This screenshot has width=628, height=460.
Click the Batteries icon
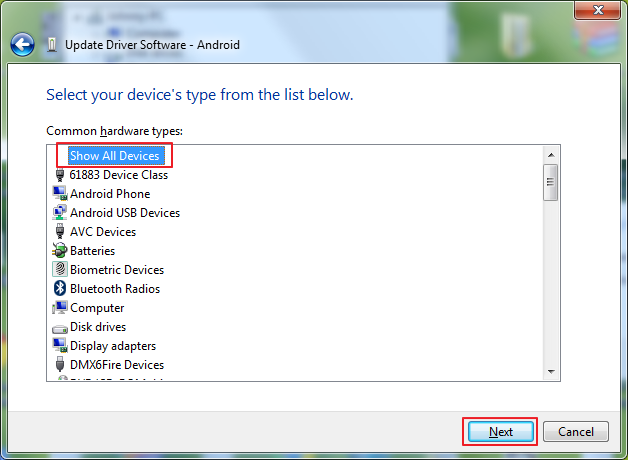60,251
